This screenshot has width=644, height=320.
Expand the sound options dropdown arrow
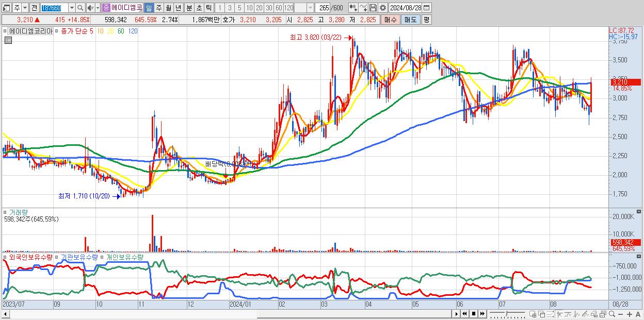(x=98, y=8)
